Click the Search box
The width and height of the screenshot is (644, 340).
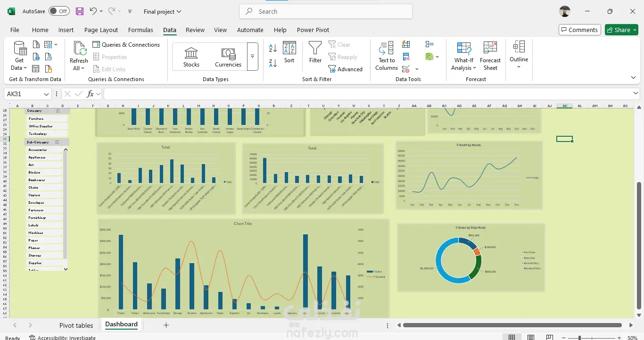326,11
